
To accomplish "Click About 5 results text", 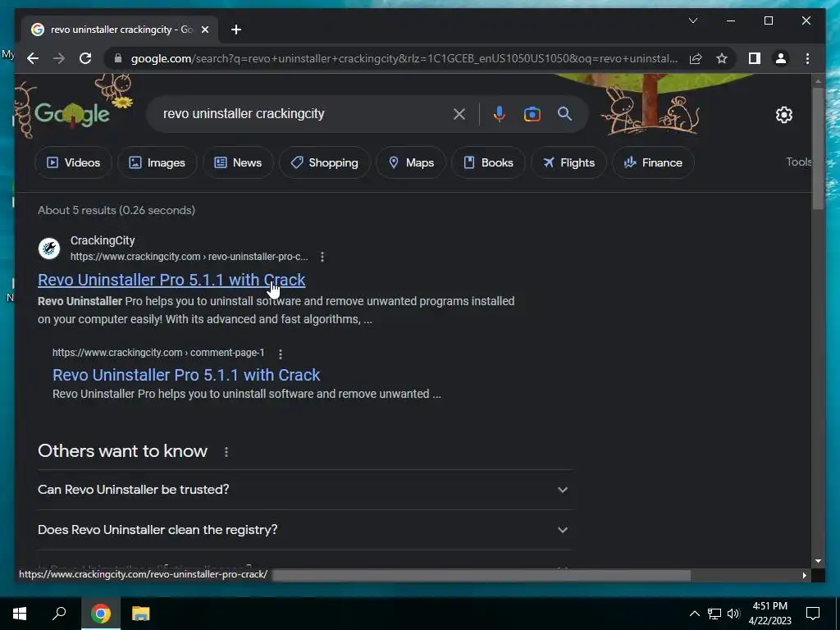I will tap(116, 210).
